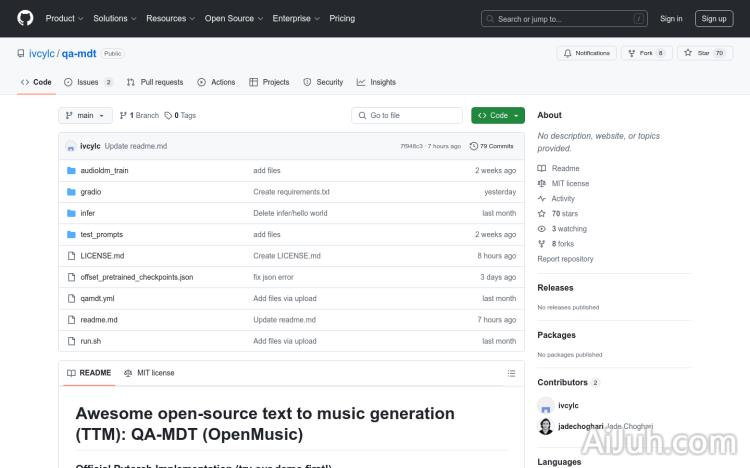Open the Product menu
This screenshot has height=468, width=750.
[65, 18]
